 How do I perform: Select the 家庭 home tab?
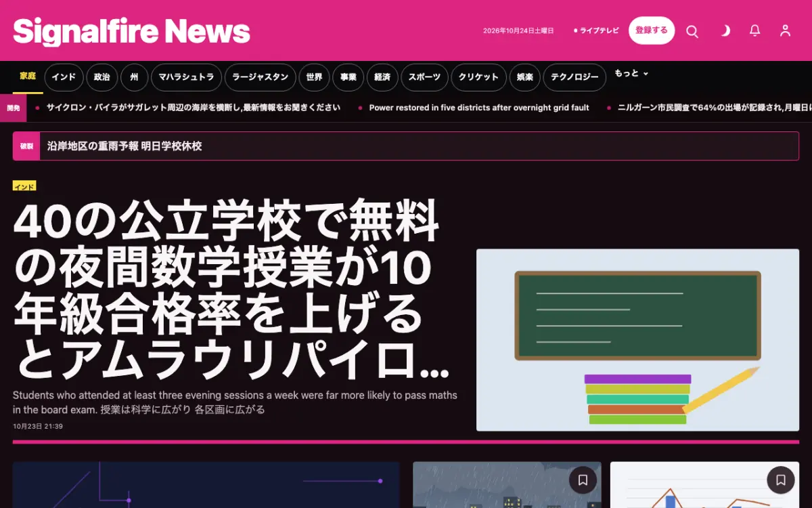point(28,77)
